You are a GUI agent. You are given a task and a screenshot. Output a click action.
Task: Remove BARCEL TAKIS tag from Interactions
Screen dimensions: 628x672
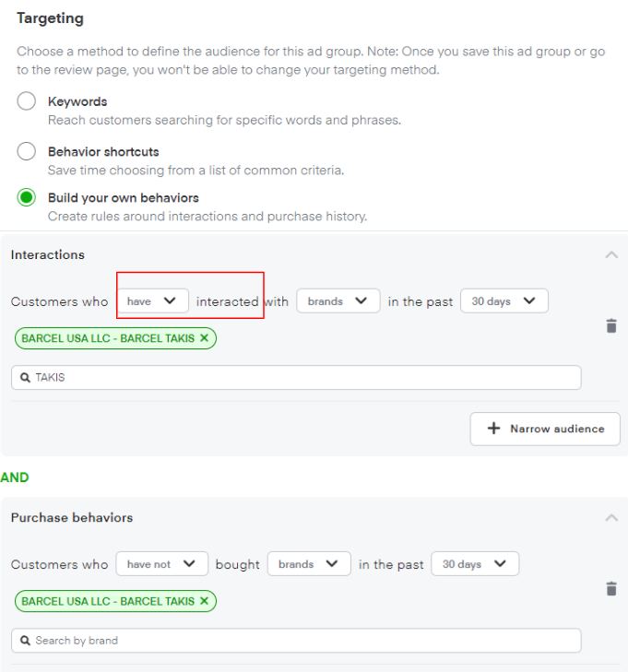click(x=204, y=338)
